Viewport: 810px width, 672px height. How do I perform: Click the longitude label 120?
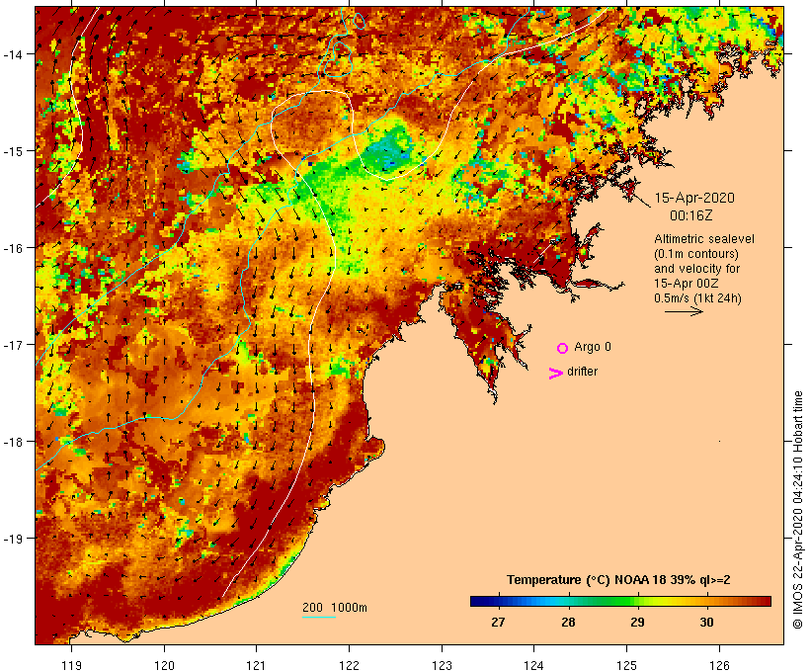pyautogui.click(x=164, y=665)
